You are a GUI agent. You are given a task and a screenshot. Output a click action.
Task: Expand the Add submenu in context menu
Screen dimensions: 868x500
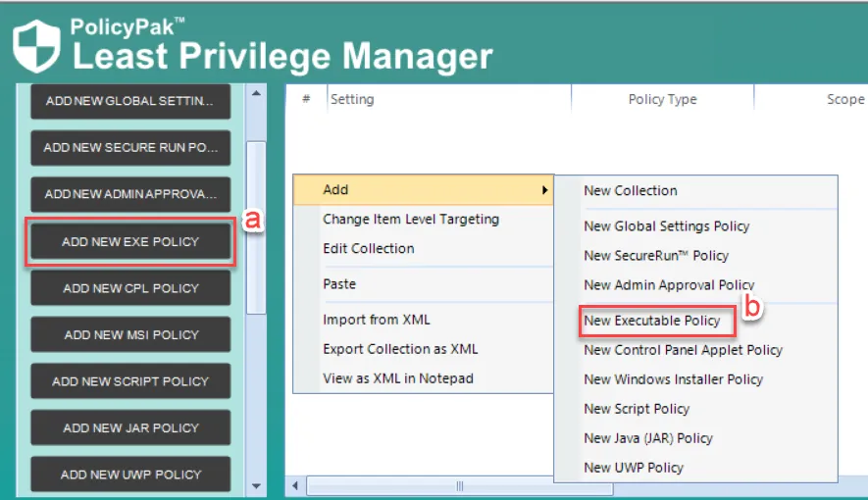click(424, 190)
